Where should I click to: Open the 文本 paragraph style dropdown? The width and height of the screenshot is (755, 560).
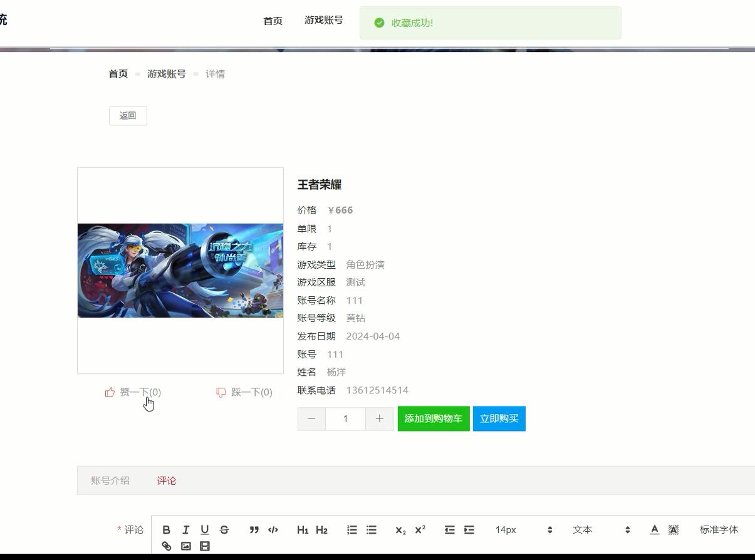[x=600, y=529]
